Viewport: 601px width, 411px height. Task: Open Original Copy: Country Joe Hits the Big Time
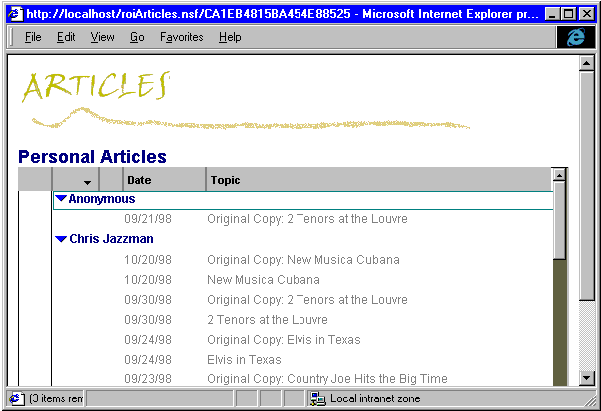coord(327,379)
